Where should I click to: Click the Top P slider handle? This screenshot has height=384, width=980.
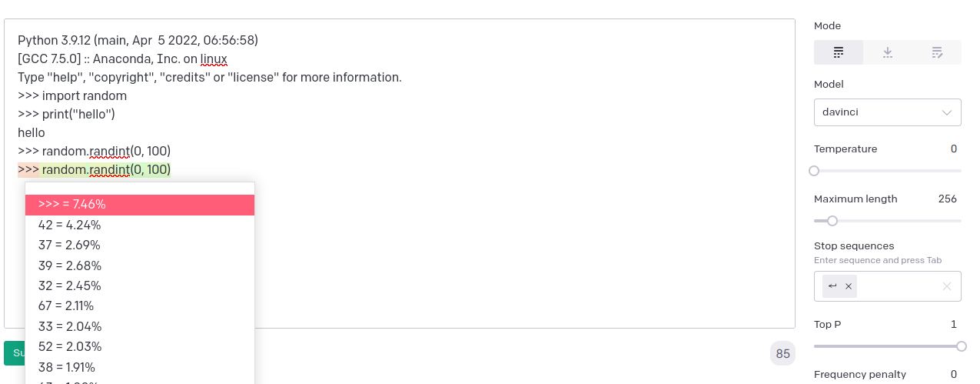961,346
